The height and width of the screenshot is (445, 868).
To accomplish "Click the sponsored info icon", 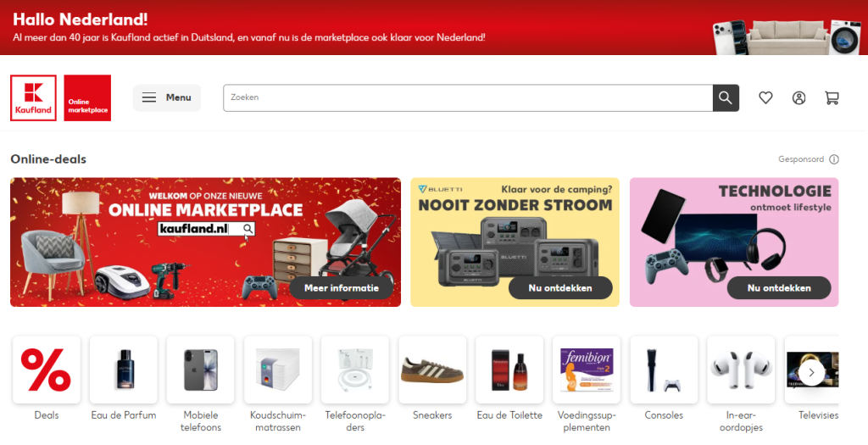I will click(834, 159).
